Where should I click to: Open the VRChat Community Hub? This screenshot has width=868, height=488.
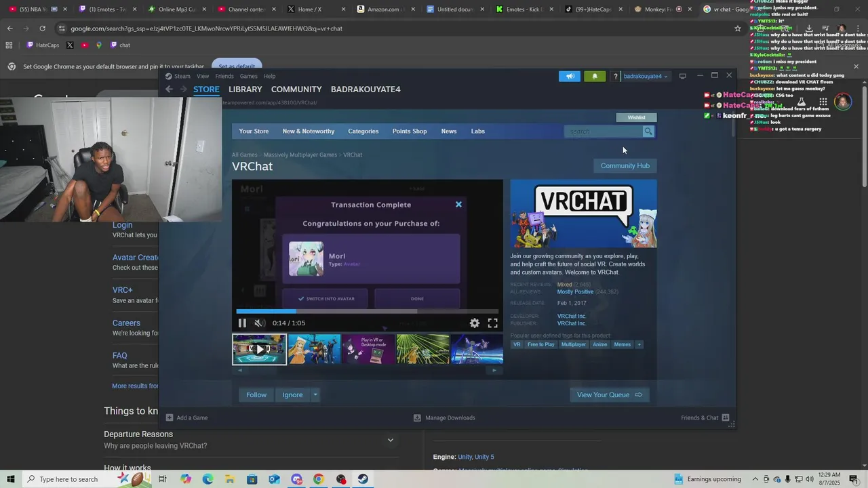[625, 165]
